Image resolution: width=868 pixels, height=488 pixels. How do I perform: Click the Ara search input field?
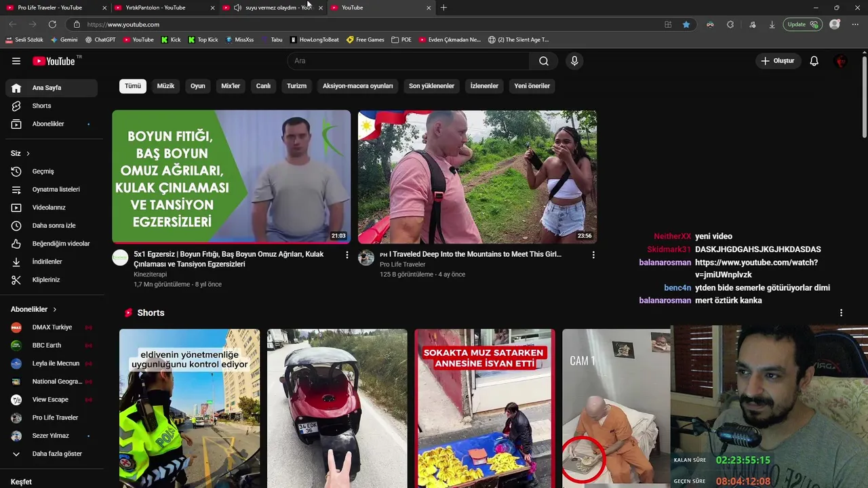(409, 61)
